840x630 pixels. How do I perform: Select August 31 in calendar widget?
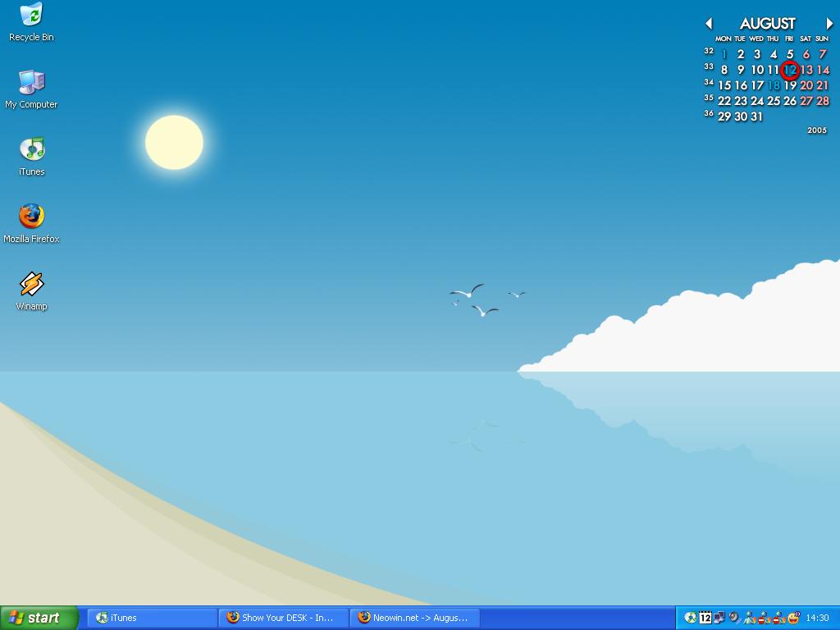tap(756, 116)
